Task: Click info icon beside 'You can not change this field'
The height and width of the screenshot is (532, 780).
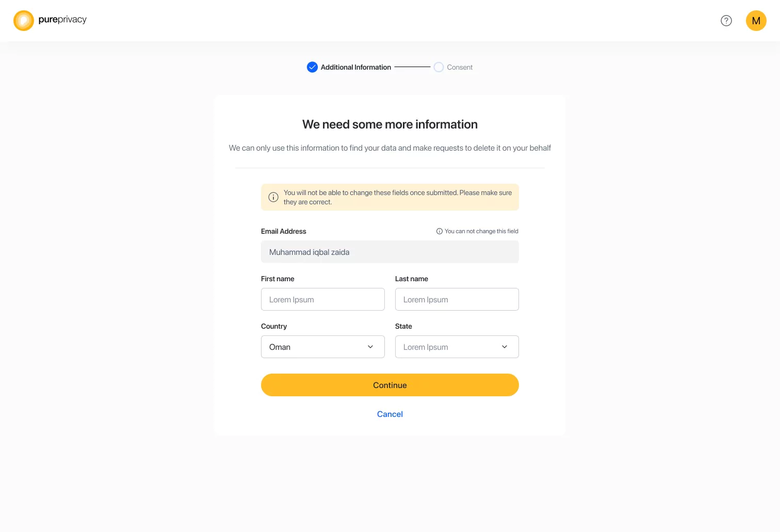Action: coord(440,231)
